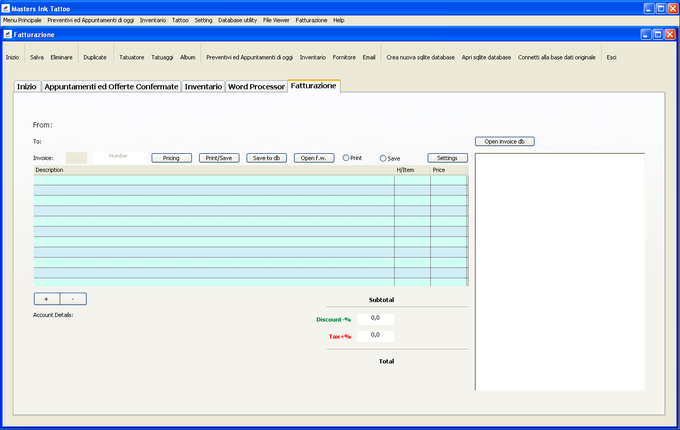Click Eliminare in the toolbar

[62, 57]
